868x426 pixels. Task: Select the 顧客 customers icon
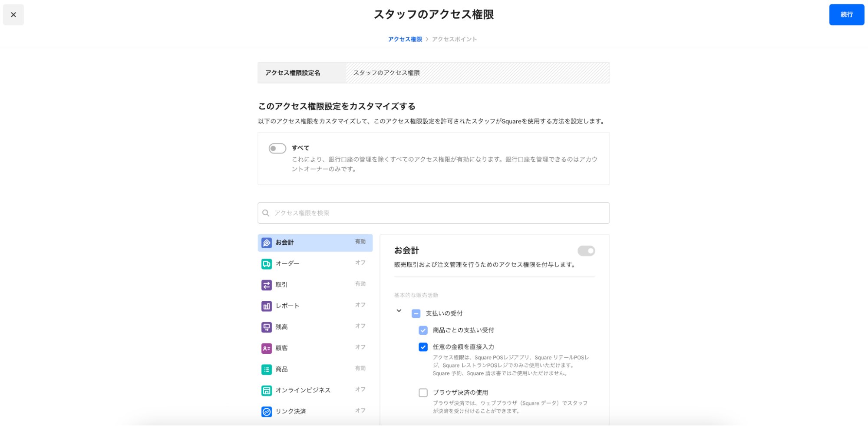click(267, 348)
